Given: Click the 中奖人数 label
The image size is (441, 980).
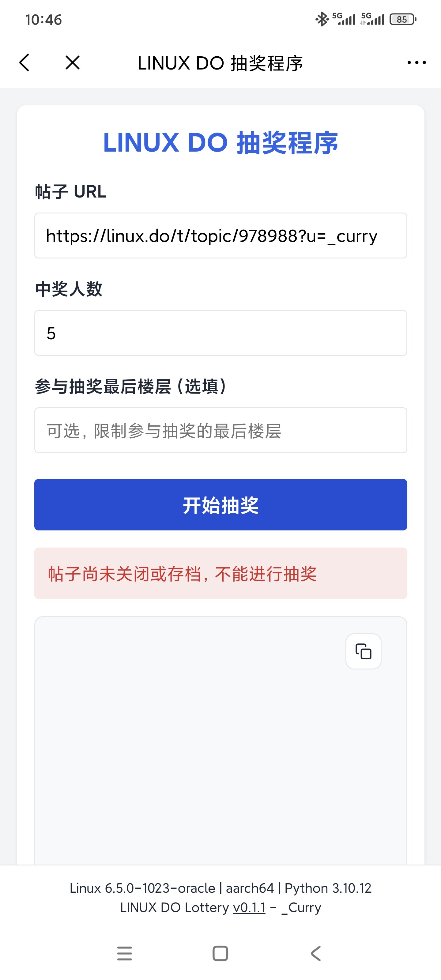Looking at the screenshot, I should tap(69, 289).
